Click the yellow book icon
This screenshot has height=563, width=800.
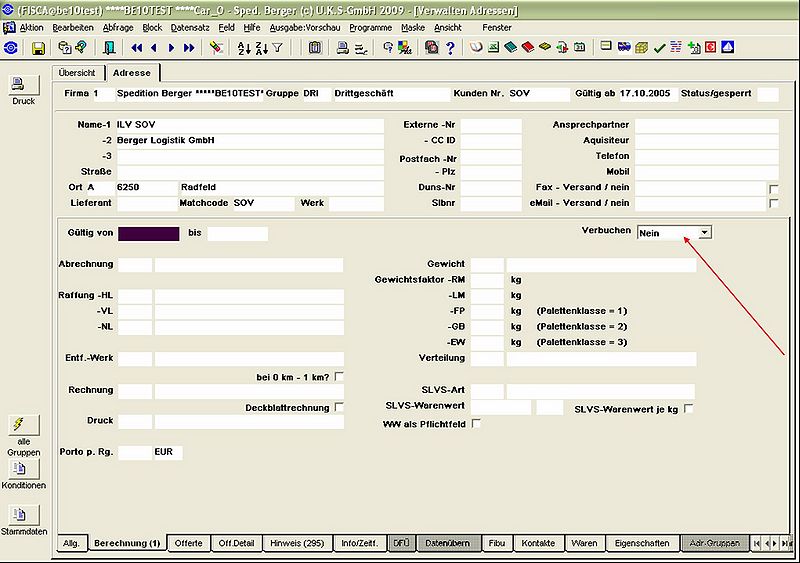(545, 47)
